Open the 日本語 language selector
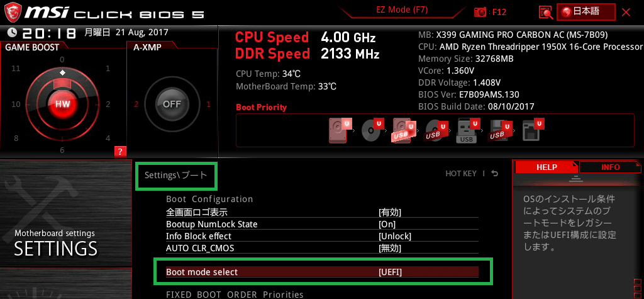This screenshot has width=644, height=299. (586, 11)
